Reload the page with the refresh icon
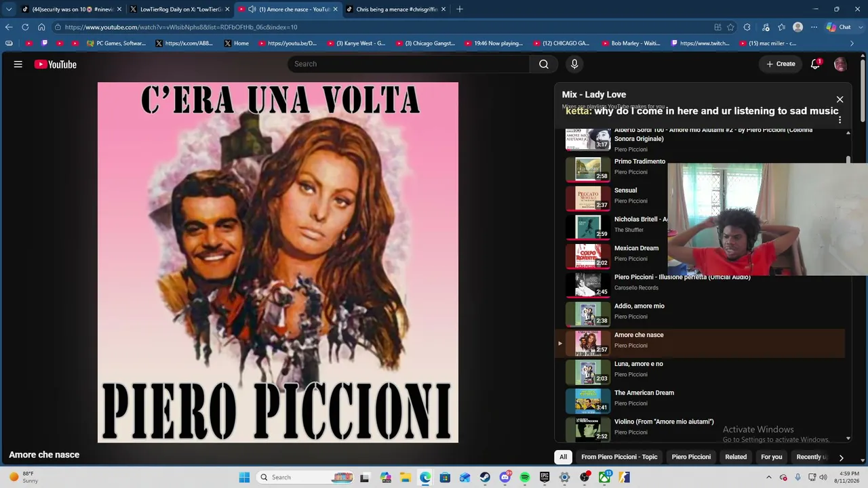868x488 pixels. tap(25, 27)
